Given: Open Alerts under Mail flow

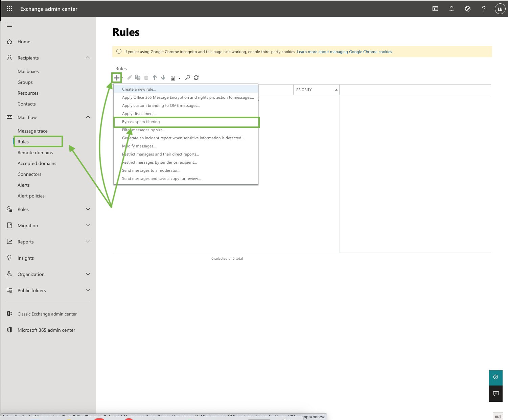Looking at the screenshot, I should pos(24,185).
